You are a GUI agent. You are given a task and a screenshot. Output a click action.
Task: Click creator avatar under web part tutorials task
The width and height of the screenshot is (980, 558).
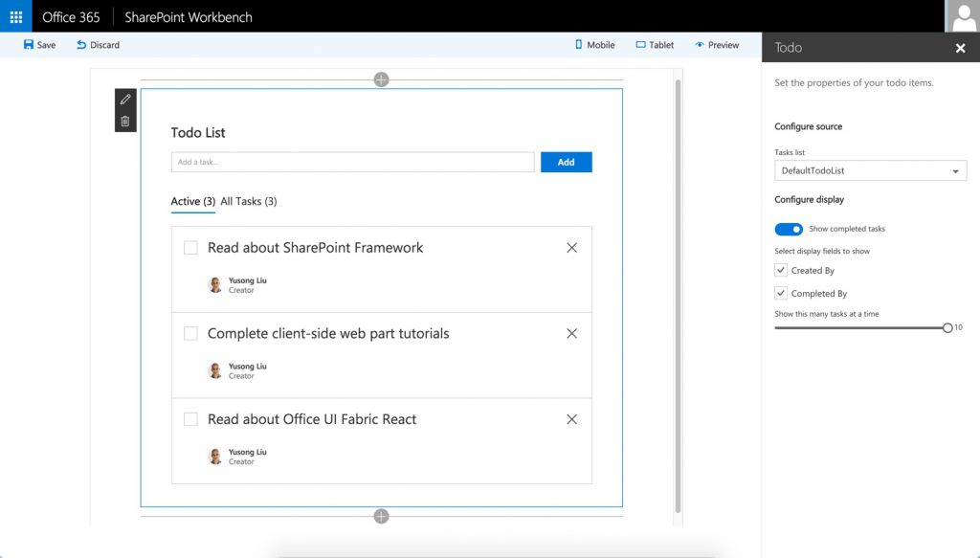215,370
